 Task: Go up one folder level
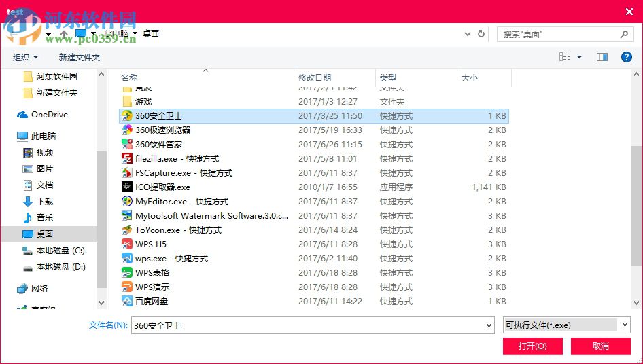[x=64, y=34]
